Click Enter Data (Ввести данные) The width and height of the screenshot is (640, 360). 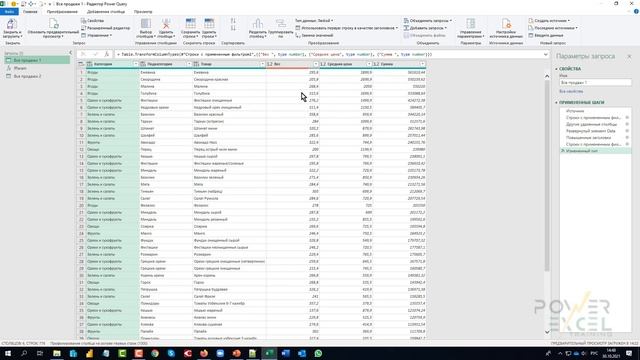pyautogui.click(x=546, y=36)
